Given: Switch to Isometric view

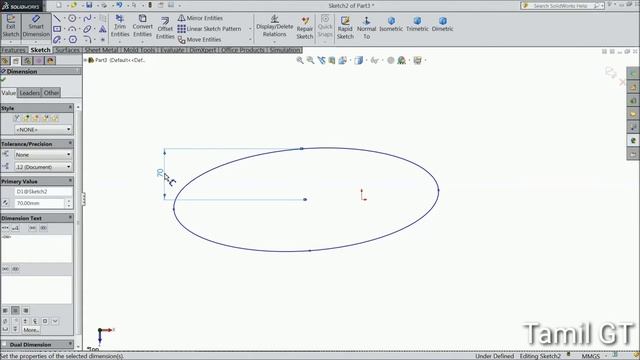Looking at the screenshot, I should 391,24.
